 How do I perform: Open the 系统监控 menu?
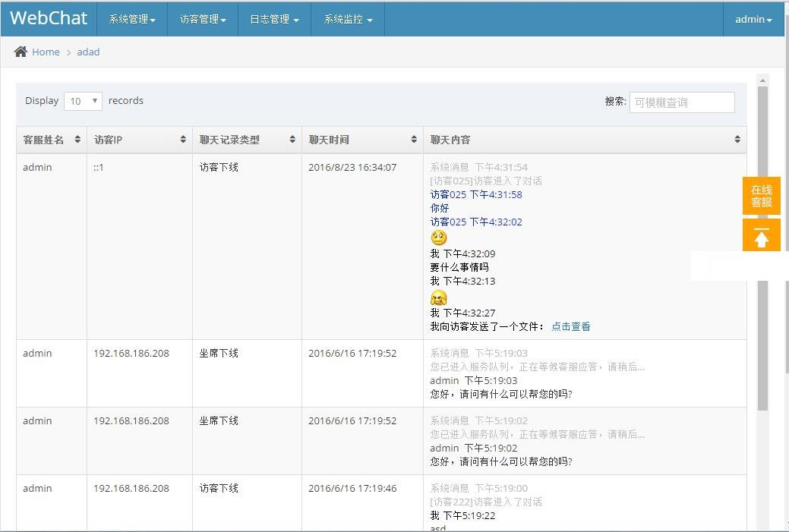click(x=348, y=20)
